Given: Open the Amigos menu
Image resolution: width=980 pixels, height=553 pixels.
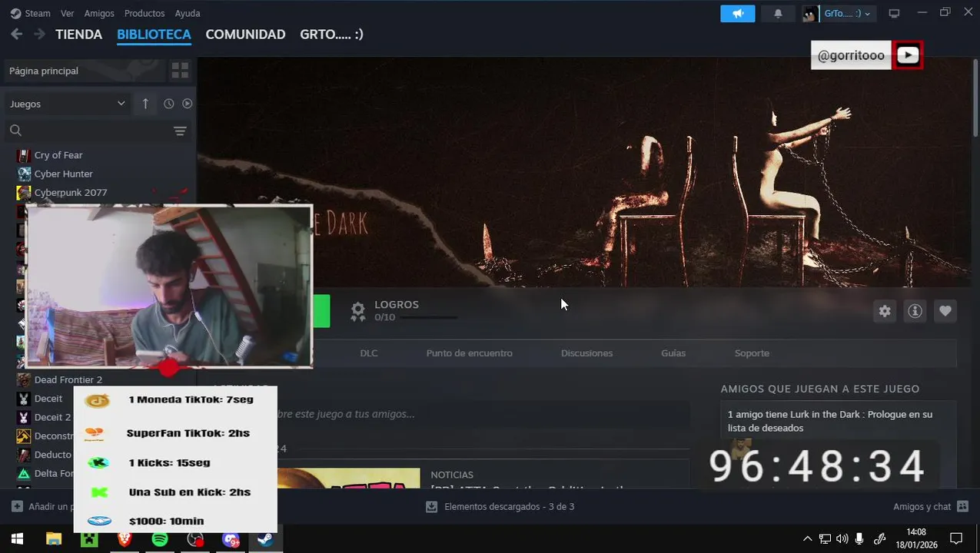Looking at the screenshot, I should 99,13.
